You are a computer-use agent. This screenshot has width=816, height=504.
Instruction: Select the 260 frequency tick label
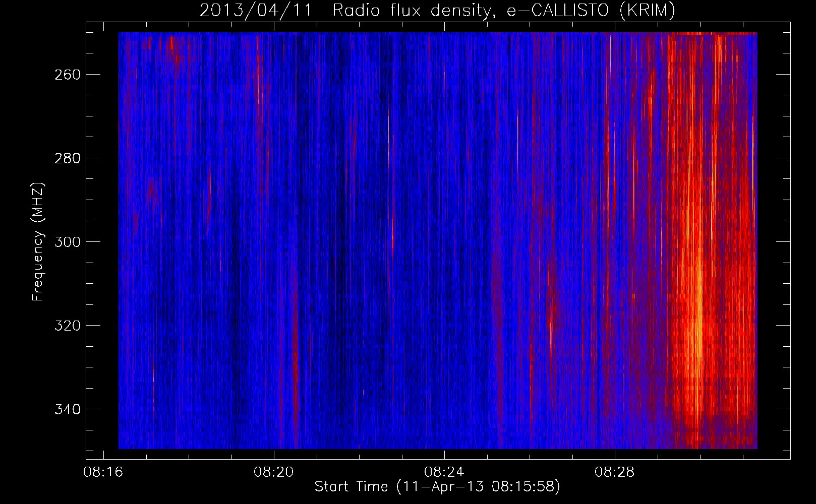click(x=67, y=75)
